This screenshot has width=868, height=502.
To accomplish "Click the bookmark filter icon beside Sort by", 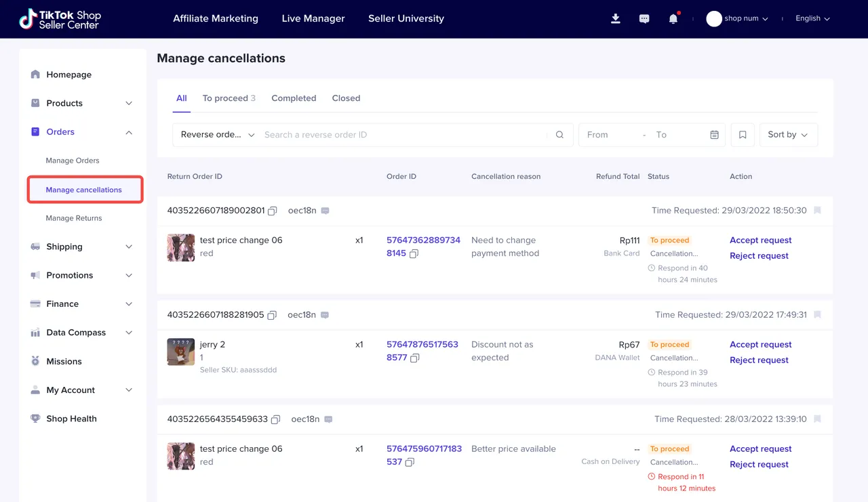I will tap(743, 135).
